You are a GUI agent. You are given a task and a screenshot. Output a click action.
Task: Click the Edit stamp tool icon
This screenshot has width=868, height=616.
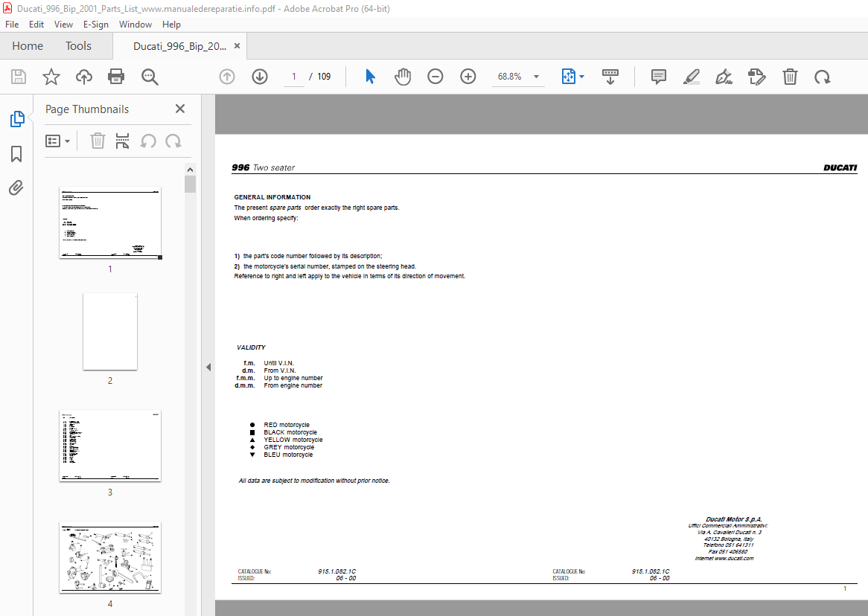pyautogui.click(x=756, y=77)
